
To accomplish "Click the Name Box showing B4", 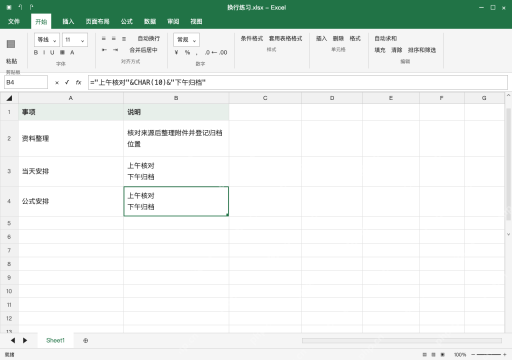I will (x=26, y=82).
